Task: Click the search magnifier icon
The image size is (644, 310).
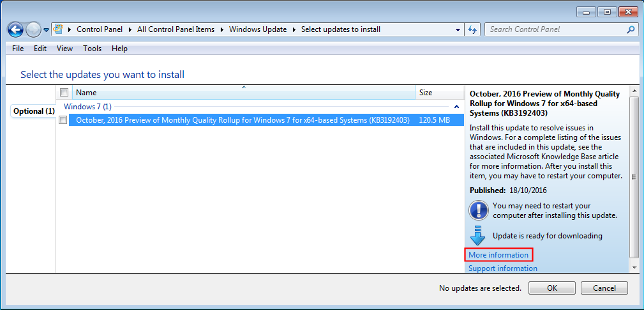Action: pos(631,29)
